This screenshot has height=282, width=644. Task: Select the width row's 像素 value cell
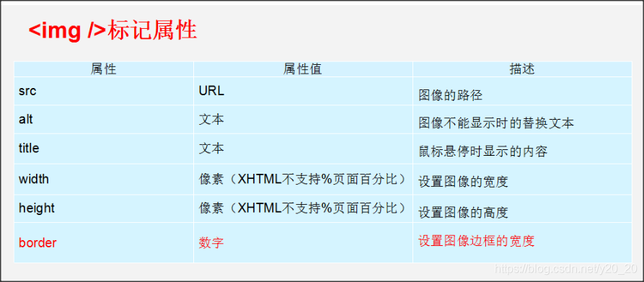(303, 179)
